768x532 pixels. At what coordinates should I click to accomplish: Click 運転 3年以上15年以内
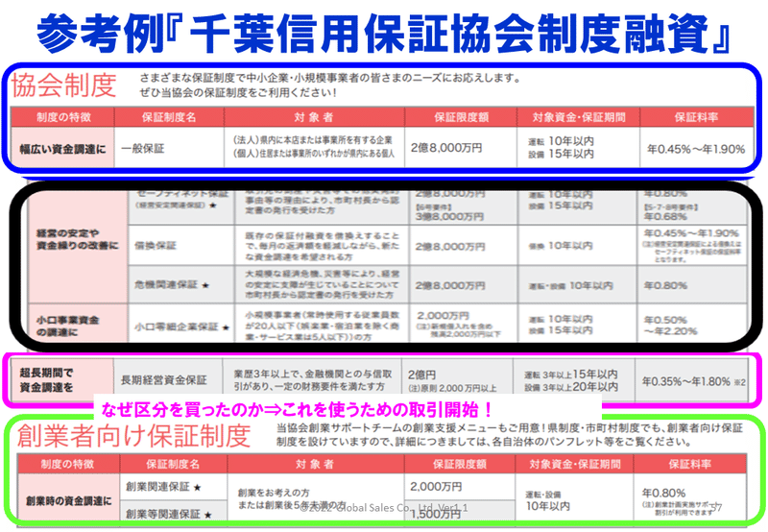pyautogui.click(x=571, y=375)
